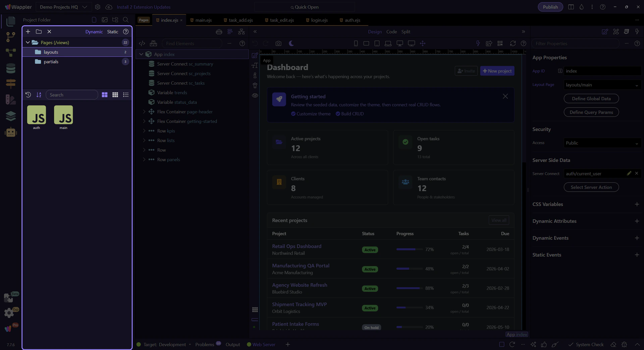The height and width of the screenshot is (350, 644).
Task: Switch to the Code view tab
Action: (x=391, y=32)
